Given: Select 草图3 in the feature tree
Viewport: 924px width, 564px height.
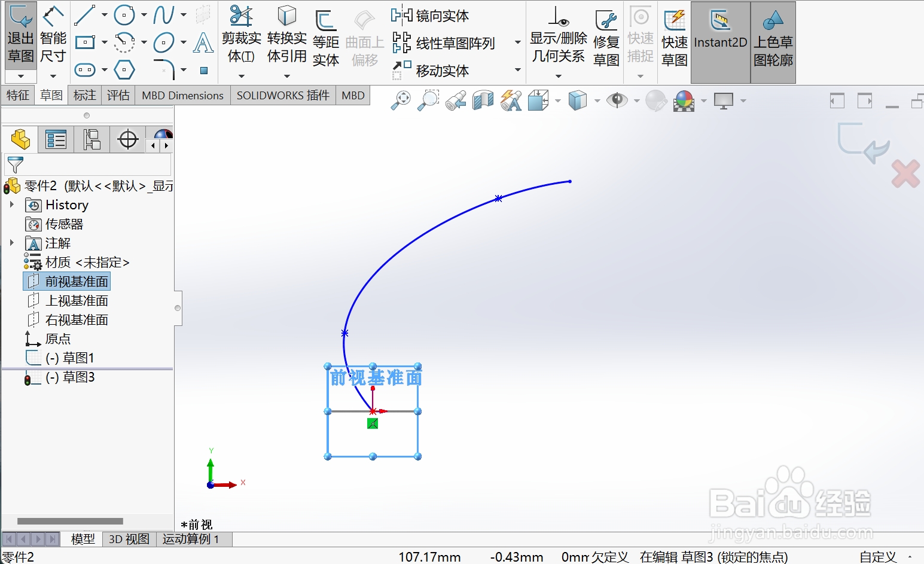Looking at the screenshot, I should click(60, 377).
